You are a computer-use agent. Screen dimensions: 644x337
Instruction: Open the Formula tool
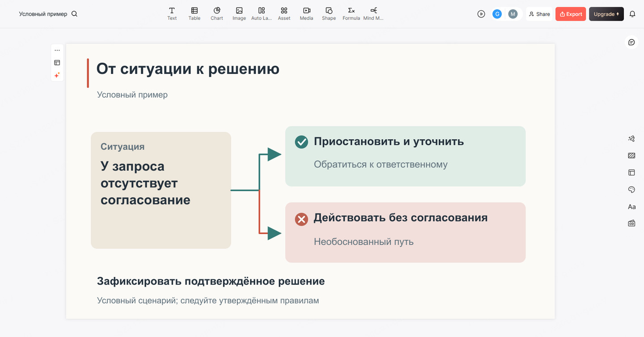click(x=351, y=13)
